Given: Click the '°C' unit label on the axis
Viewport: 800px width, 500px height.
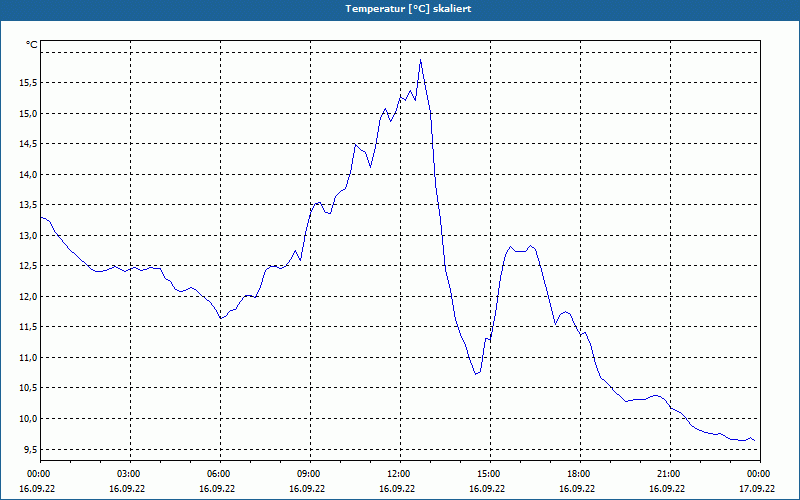Looking at the screenshot, I should pyautogui.click(x=32, y=45).
